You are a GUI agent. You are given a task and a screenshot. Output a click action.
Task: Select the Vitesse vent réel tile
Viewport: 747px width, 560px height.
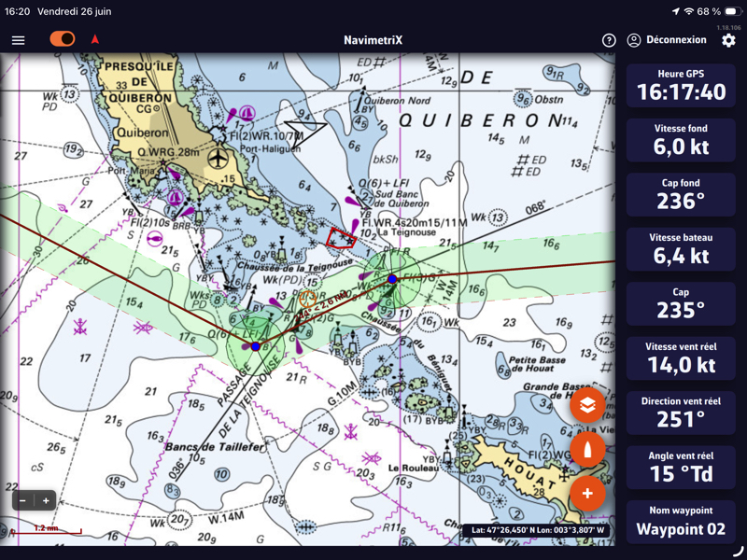click(x=681, y=358)
